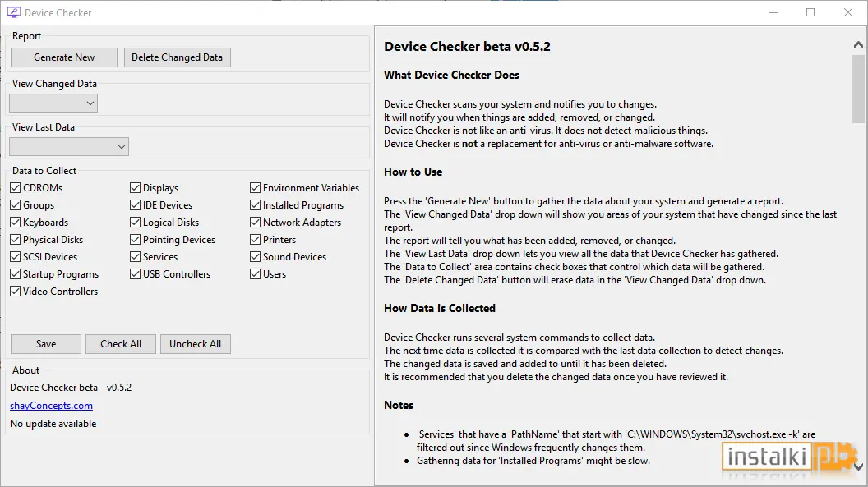
Task: Click the help panel vertical scrollbar thumb
Action: pyautogui.click(x=858, y=89)
